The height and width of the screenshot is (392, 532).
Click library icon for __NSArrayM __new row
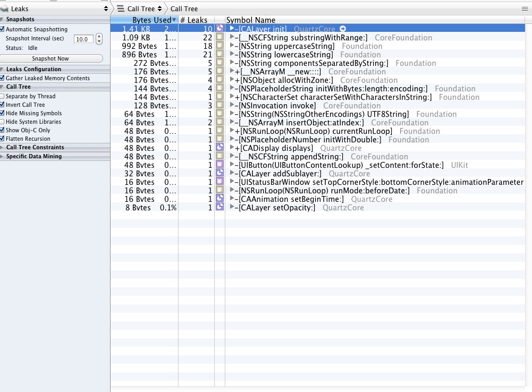tap(220, 71)
